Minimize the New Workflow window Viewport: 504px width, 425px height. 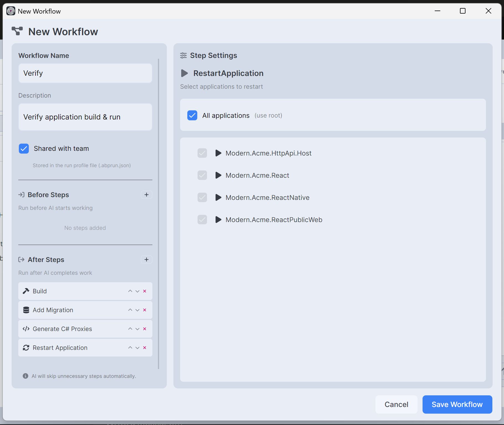(438, 11)
